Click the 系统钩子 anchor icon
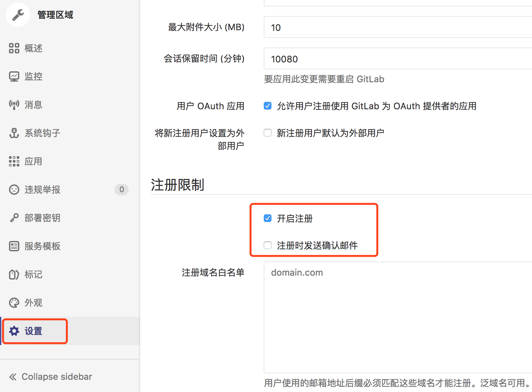 coord(14,133)
